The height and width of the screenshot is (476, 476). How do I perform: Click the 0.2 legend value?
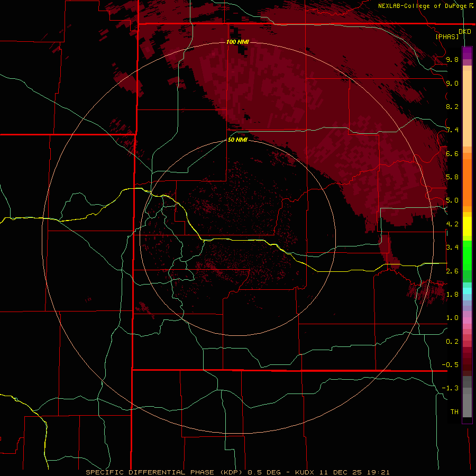click(x=452, y=342)
